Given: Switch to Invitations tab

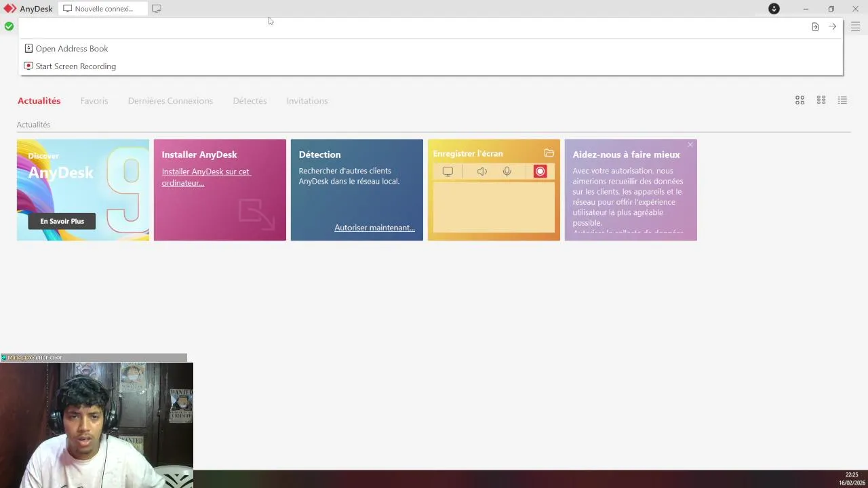Looking at the screenshot, I should [307, 101].
